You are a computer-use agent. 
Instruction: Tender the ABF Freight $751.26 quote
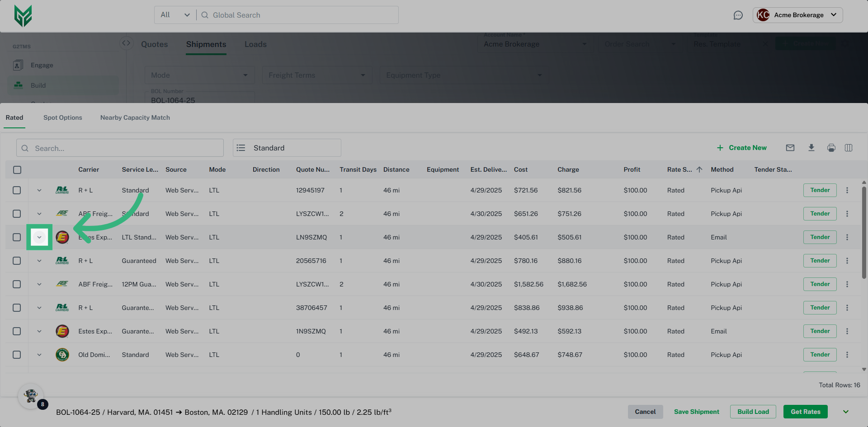pyautogui.click(x=819, y=214)
